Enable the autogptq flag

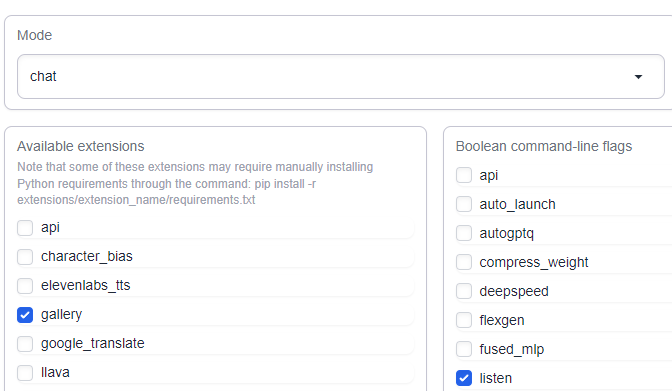(464, 233)
